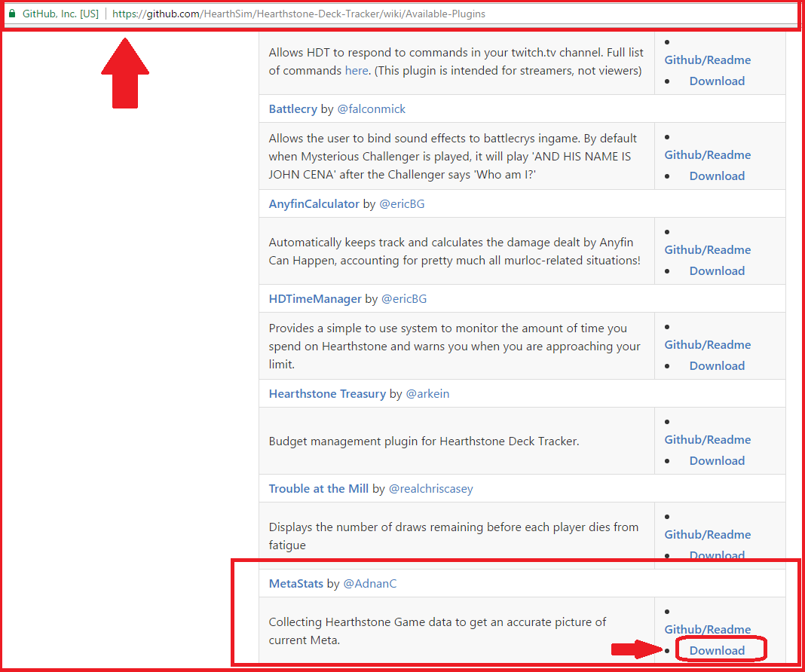Viewport: 805px width, 672px height.
Task: Click the 'AND HIS NAME IS JOHN CENA' description
Action: [x=452, y=157]
